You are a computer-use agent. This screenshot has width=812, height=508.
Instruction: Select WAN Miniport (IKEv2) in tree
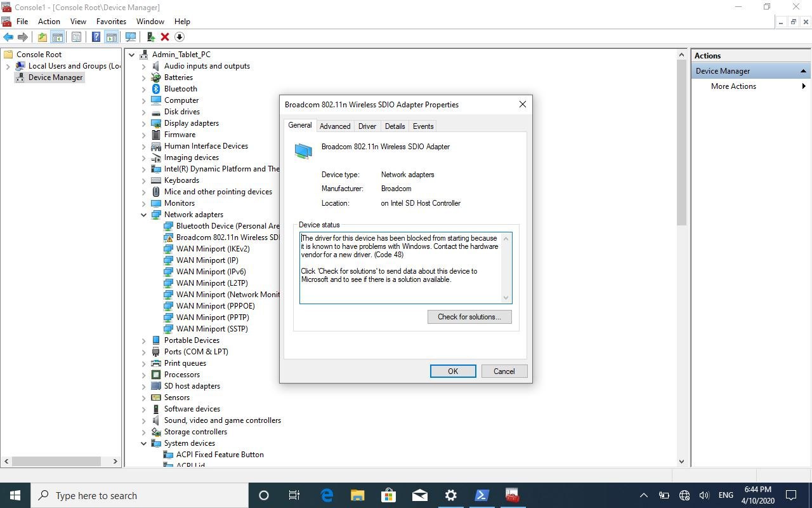[x=213, y=249]
